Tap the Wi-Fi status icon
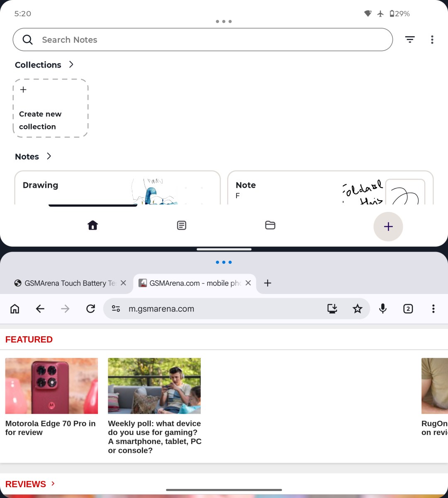This screenshot has width=448, height=498. click(368, 14)
